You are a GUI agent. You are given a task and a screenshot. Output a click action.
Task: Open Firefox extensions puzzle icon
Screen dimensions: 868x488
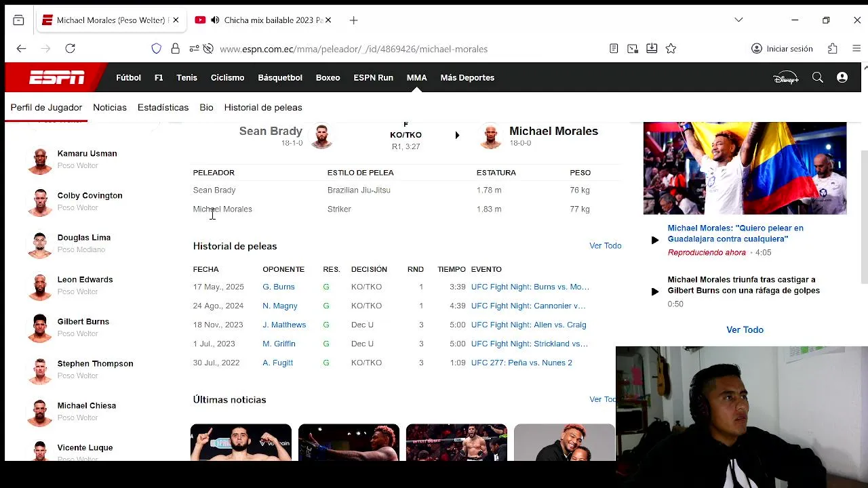pyautogui.click(x=832, y=49)
